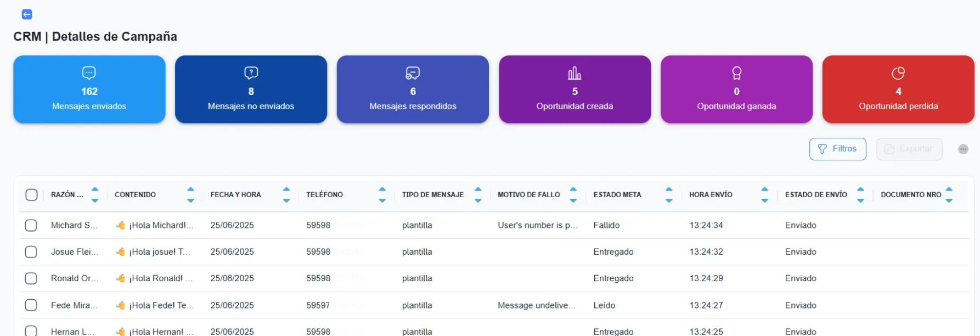Open the gray more options ellipsis icon
The height and width of the screenshot is (336, 980).
[963, 149]
